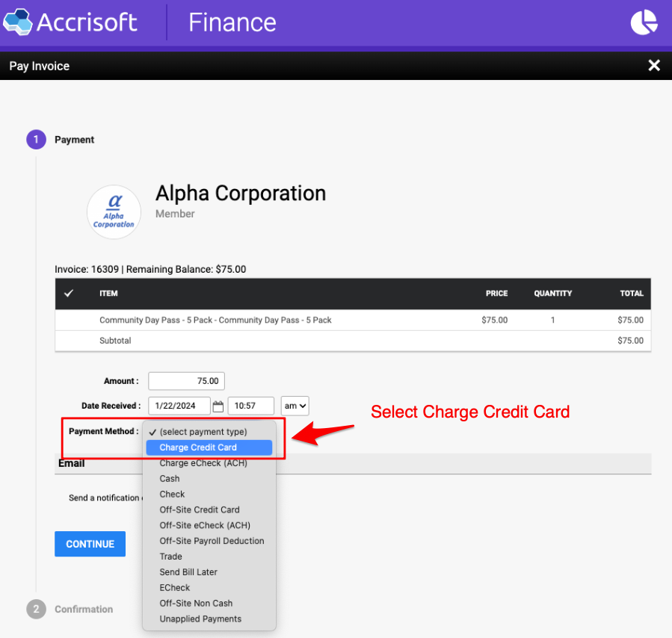Screen dimensions: 672x638
Task: Click the Accrisoft hexagon logo icon
Action: point(18,22)
